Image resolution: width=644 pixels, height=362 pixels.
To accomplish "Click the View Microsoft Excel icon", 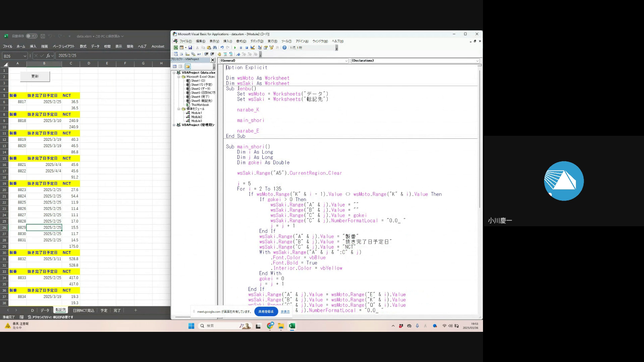I will click(x=176, y=48).
